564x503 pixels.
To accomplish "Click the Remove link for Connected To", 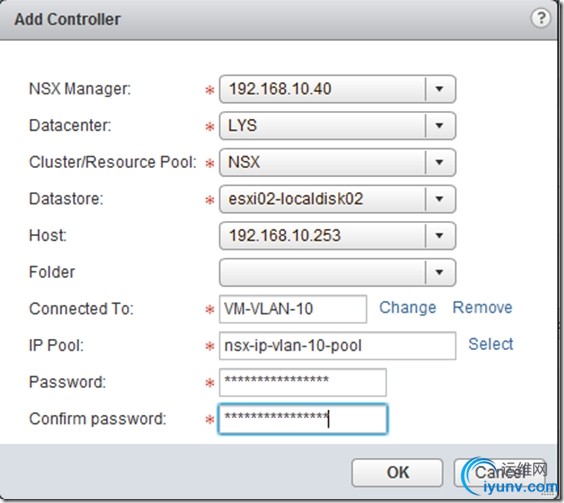I will pyautogui.click(x=482, y=308).
